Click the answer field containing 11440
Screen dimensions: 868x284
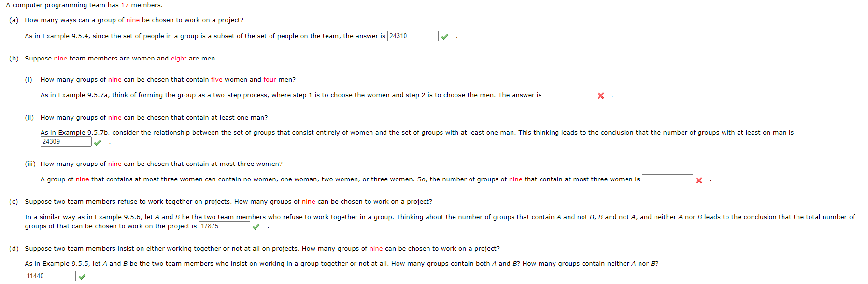click(50, 276)
